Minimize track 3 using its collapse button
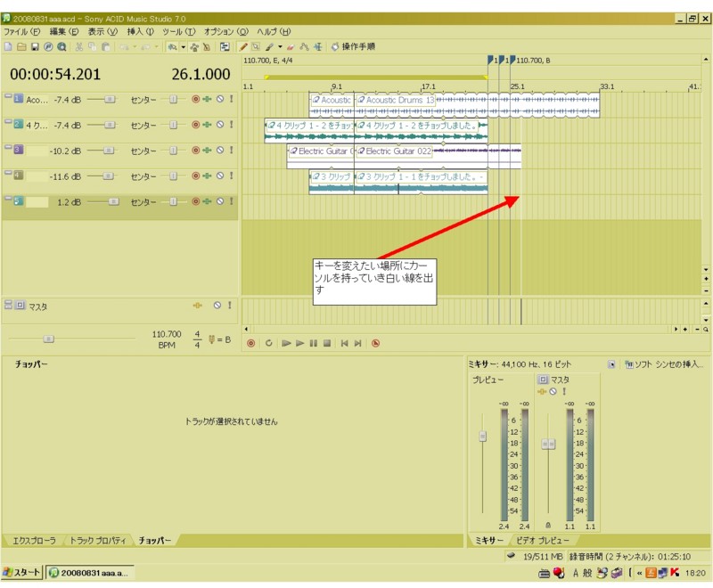This screenshot has height=588, width=713. coord(8,147)
